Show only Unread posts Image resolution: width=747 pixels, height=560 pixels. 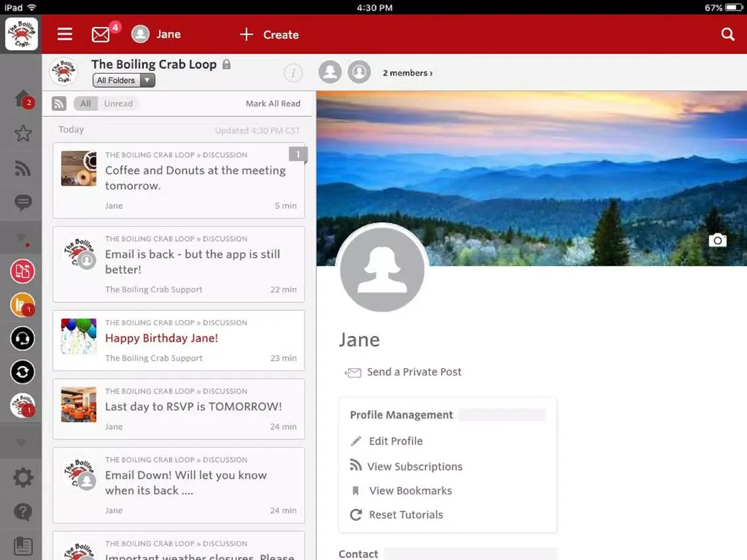click(x=118, y=103)
